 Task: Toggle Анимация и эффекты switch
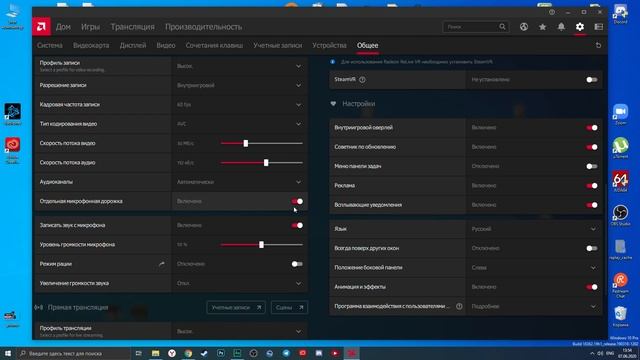(x=592, y=287)
